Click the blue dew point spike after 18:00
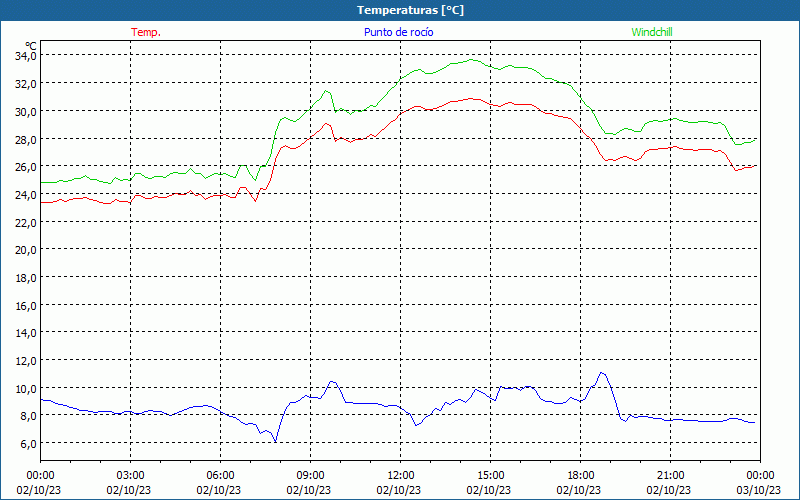The width and height of the screenshot is (800, 500). point(603,373)
